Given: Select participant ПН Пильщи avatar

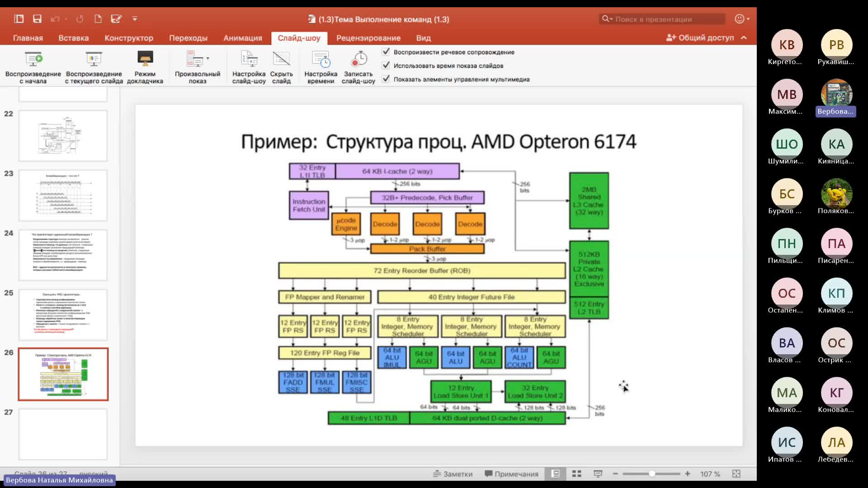Looking at the screenshot, I should pyautogui.click(x=787, y=244).
